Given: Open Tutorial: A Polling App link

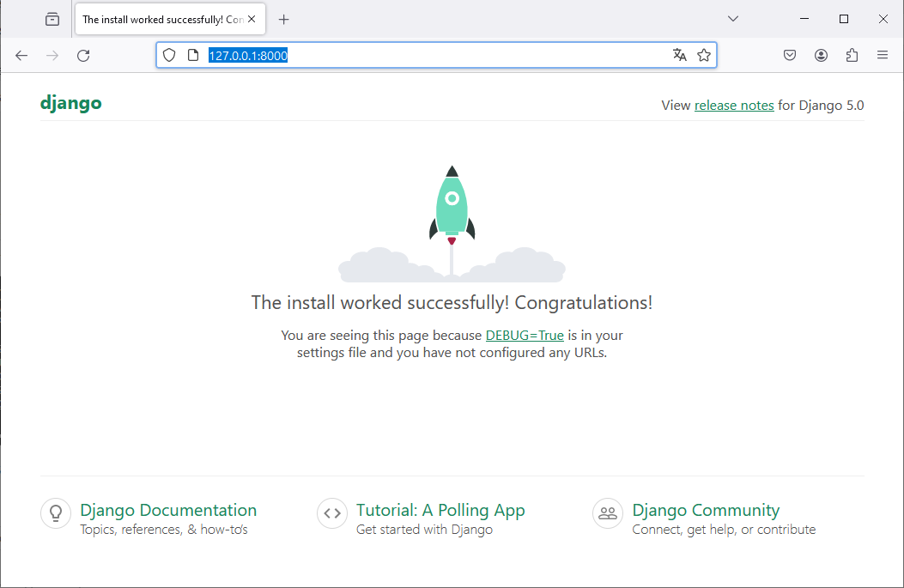Looking at the screenshot, I should [x=440, y=510].
